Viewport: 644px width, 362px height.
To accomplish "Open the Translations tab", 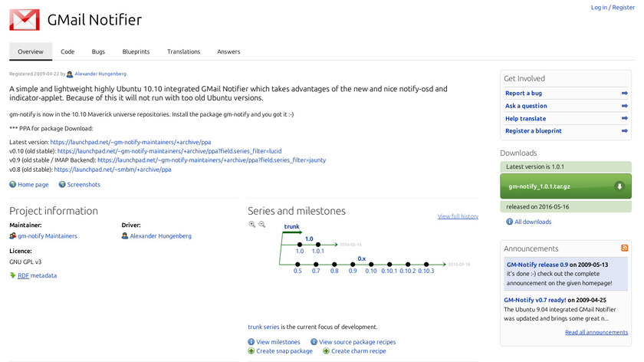I will (x=183, y=51).
